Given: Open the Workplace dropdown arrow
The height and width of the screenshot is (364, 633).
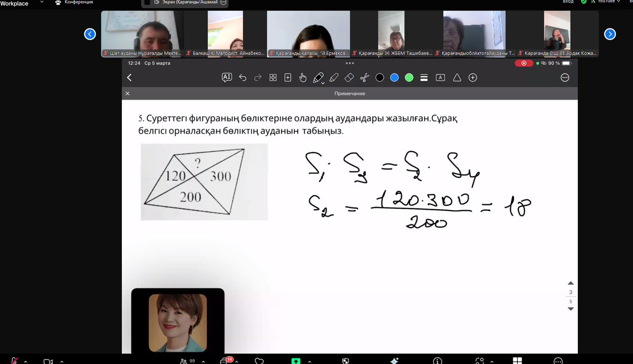Looking at the screenshot, I should pos(41,3).
